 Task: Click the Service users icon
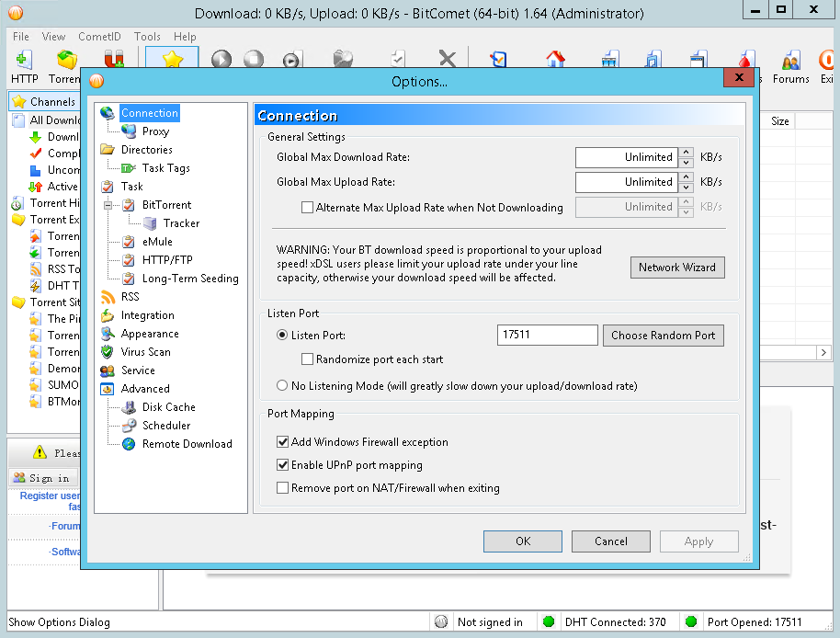(x=108, y=370)
